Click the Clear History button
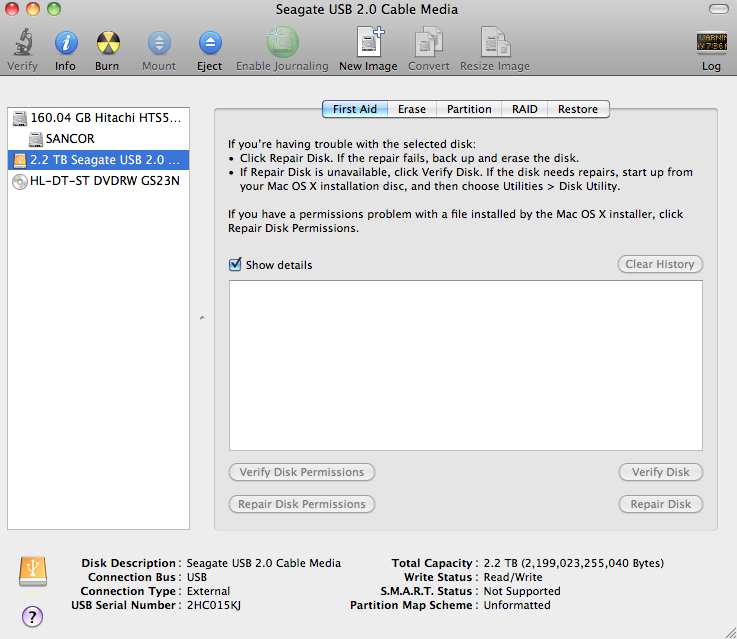Image resolution: width=737 pixels, height=639 pixels. click(660, 264)
